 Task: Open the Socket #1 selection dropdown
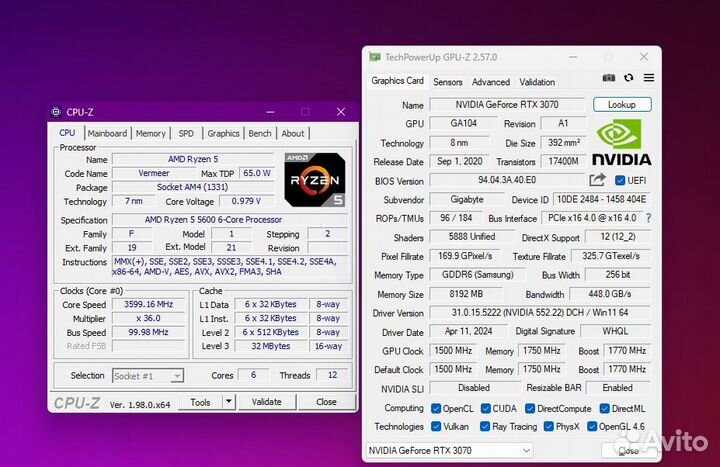(x=148, y=376)
